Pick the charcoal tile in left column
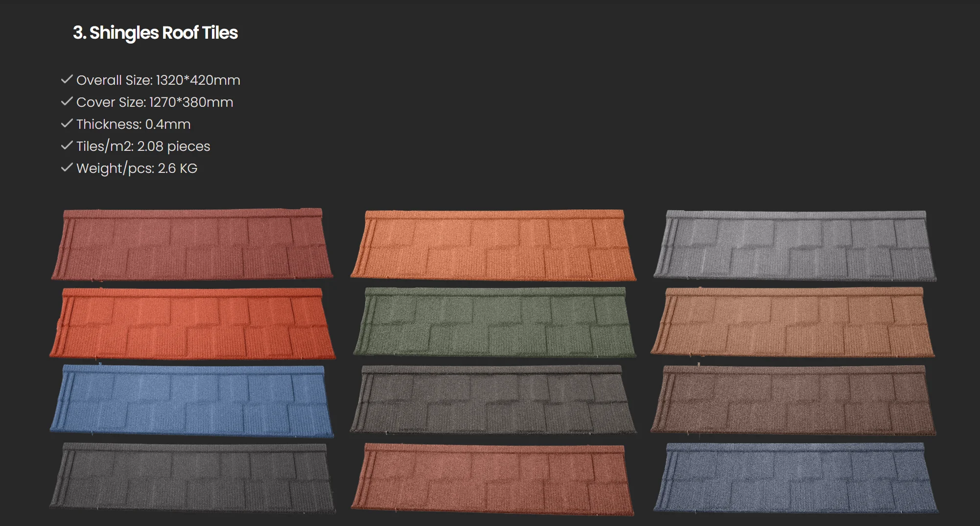This screenshot has height=526, width=980. click(x=192, y=478)
